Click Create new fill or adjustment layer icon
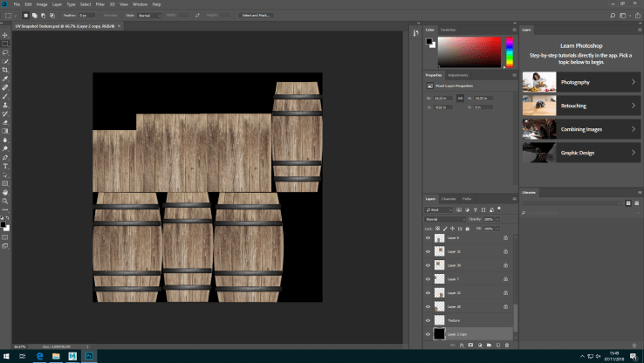The width and height of the screenshot is (644, 363). tap(480, 346)
